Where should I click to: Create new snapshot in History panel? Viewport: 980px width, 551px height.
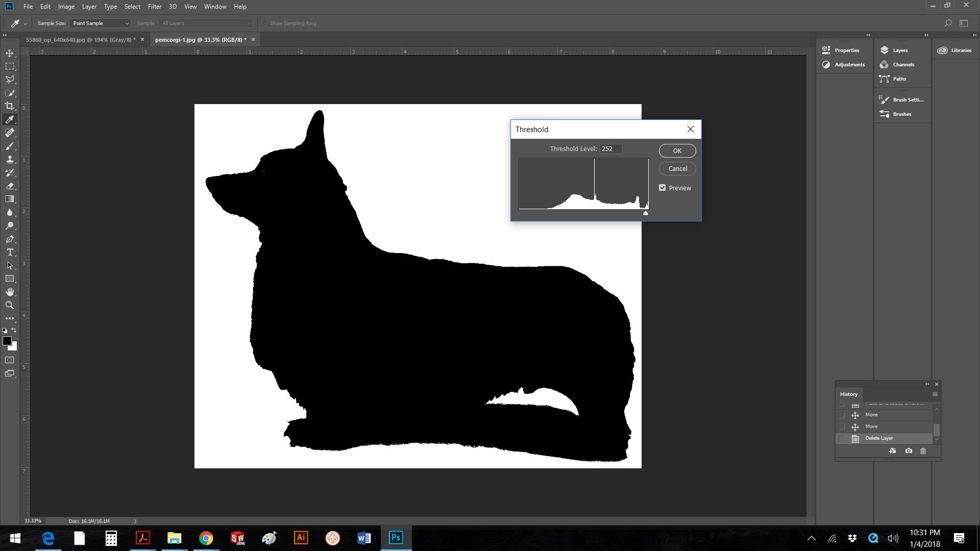click(x=909, y=451)
